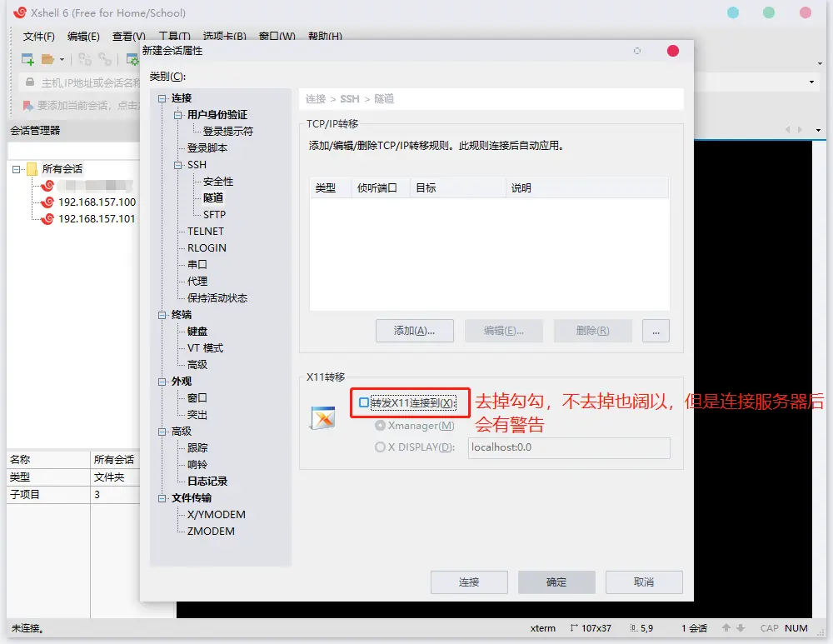Click the reconnect chain toolbar icon
The image size is (833, 644).
(x=105, y=59)
